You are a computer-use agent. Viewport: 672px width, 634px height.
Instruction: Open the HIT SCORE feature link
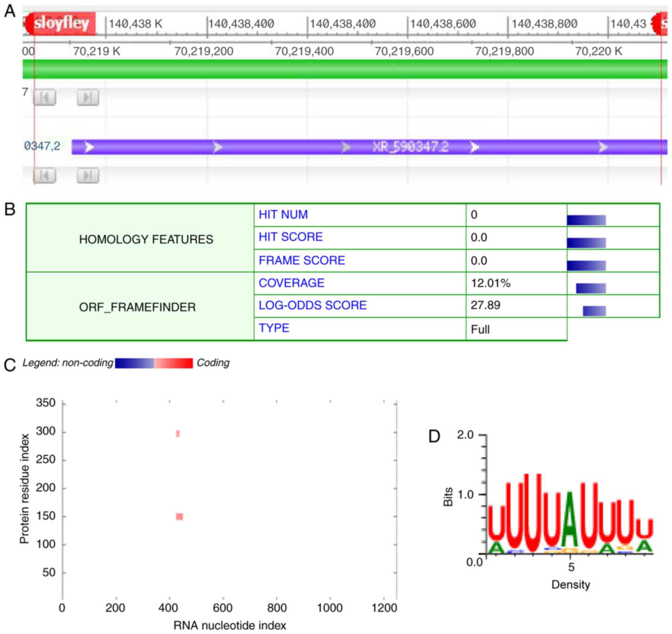click(x=290, y=237)
